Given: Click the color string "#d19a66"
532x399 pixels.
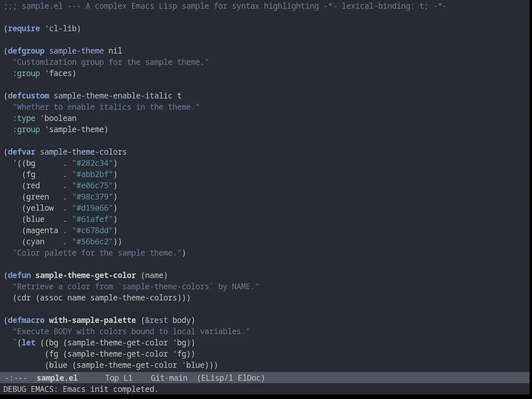Looking at the screenshot, I should click(92, 208).
